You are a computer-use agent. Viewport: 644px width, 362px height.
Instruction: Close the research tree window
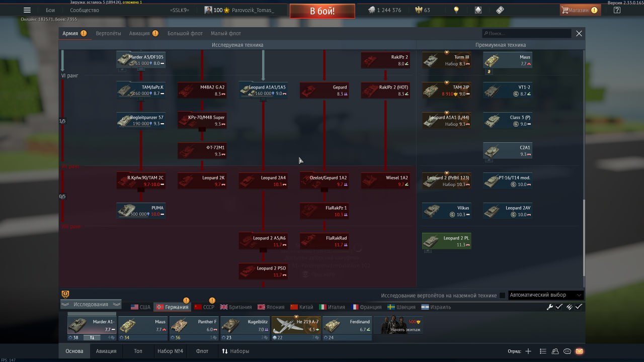click(579, 33)
